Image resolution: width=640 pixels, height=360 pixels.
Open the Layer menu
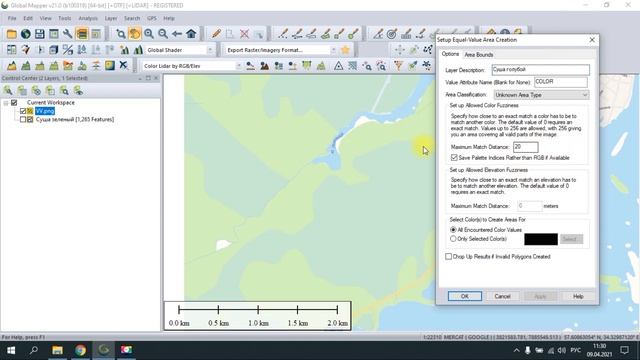click(x=111, y=18)
